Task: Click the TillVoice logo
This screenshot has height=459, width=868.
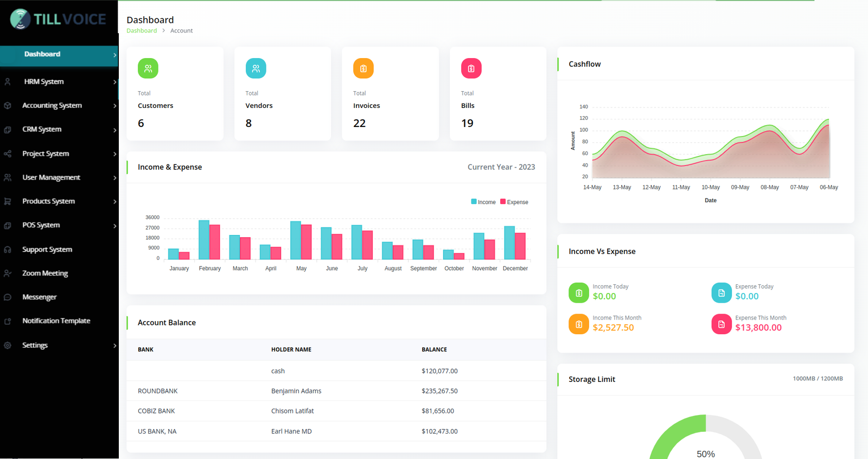Action: tap(58, 20)
